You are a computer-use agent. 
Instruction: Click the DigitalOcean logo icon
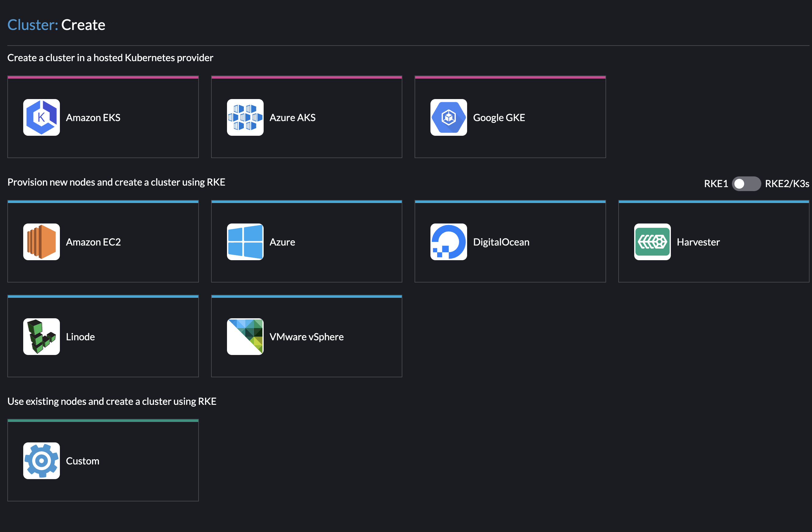(x=448, y=242)
